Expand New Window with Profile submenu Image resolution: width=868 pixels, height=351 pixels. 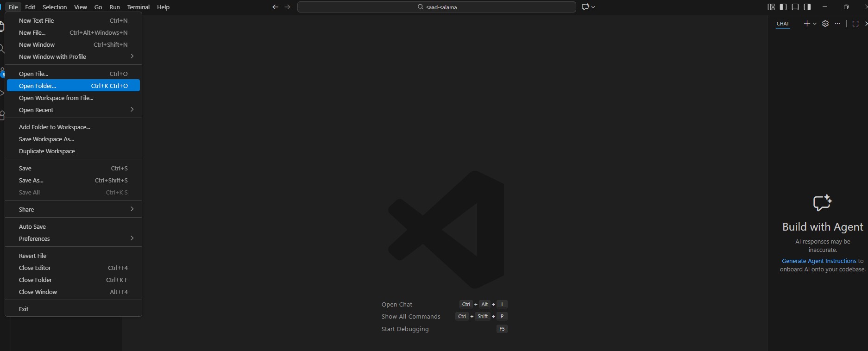point(73,56)
